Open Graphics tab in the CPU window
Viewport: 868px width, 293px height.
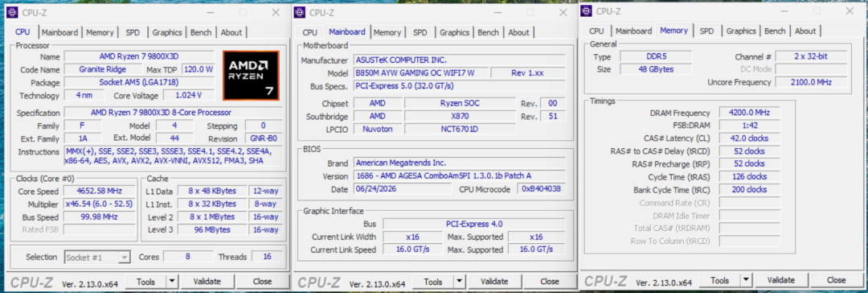pyautogui.click(x=167, y=32)
